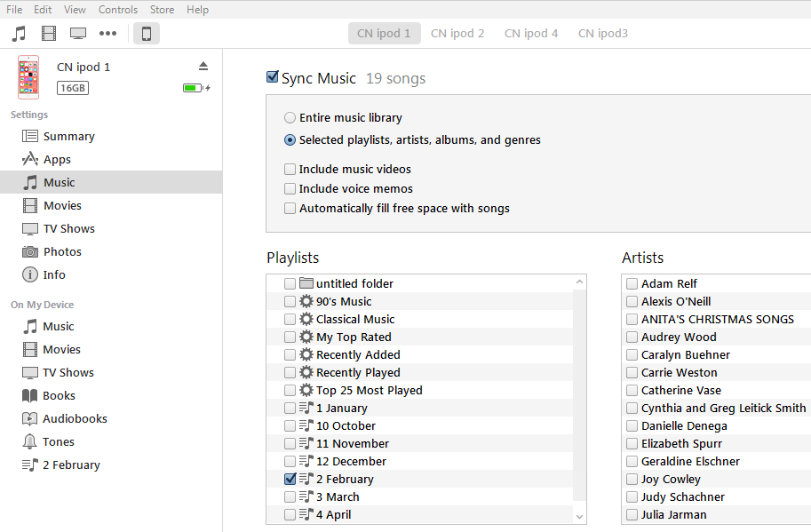This screenshot has width=811, height=532.
Task: Click the Playlists list scroll up arrow
Action: pos(579,282)
